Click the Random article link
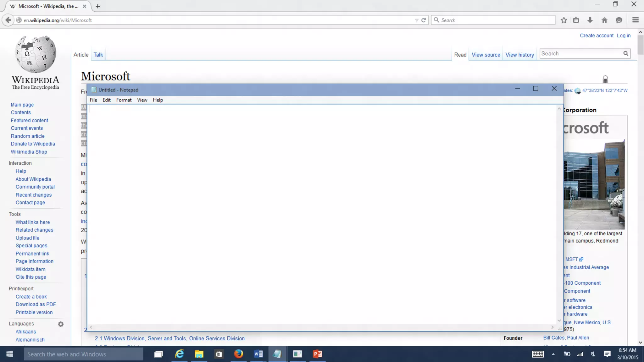644x362 pixels. coord(28,136)
